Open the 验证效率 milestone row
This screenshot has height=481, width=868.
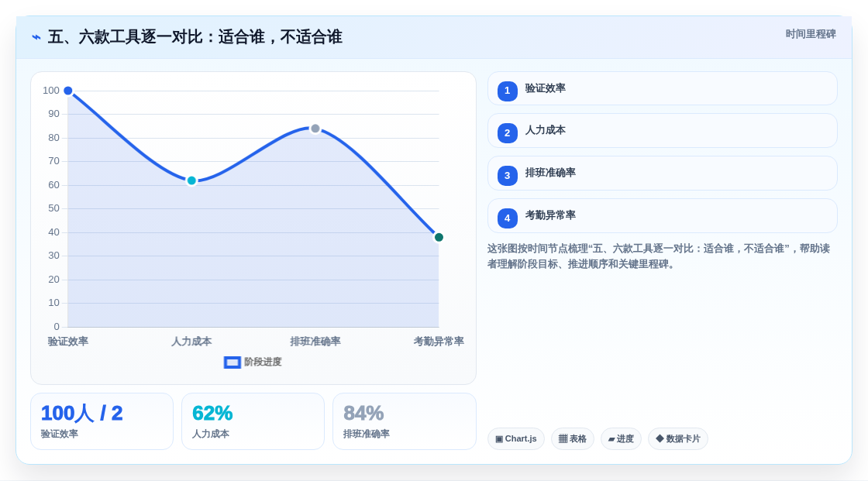coord(662,88)
